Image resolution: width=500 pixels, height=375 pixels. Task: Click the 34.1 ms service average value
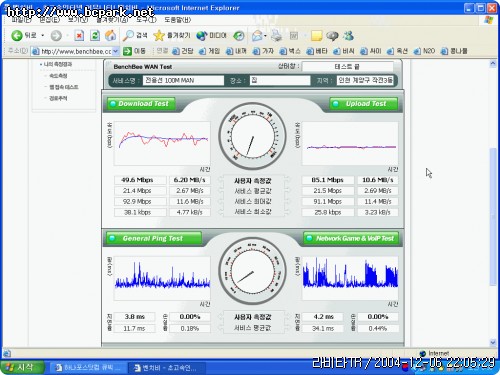(x=323, y=328)
